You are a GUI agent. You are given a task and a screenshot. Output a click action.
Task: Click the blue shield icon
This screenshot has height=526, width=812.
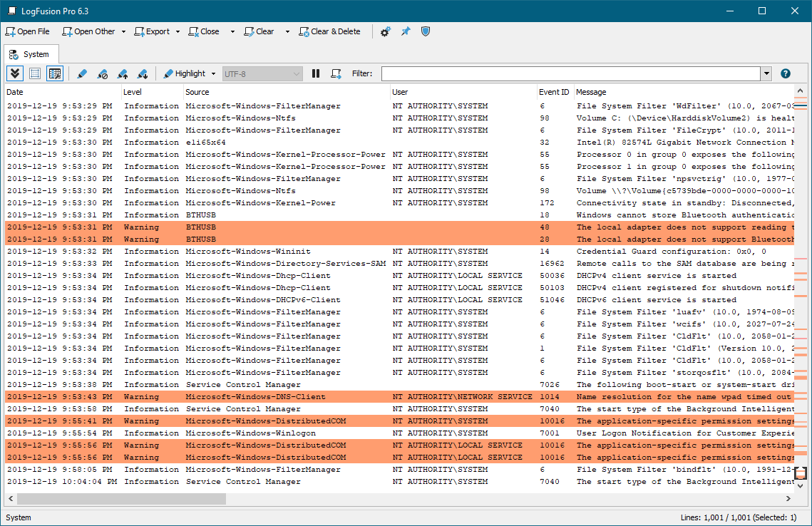coord(426,31)
